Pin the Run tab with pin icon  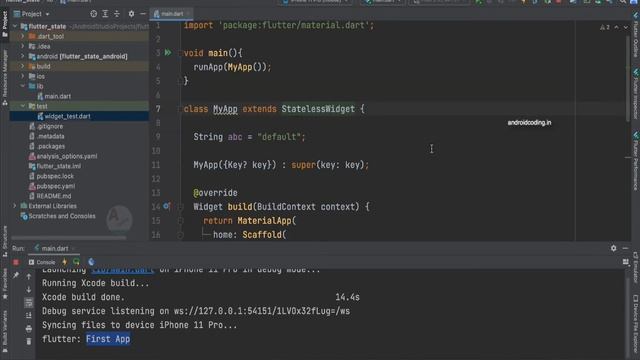click(16, 276)
